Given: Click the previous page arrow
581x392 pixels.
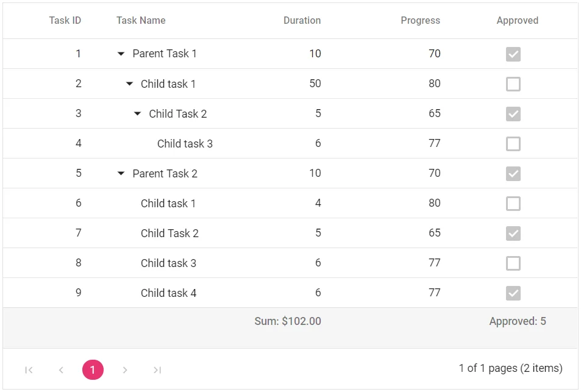Looking at the screenshot, I should coord(61,369).
